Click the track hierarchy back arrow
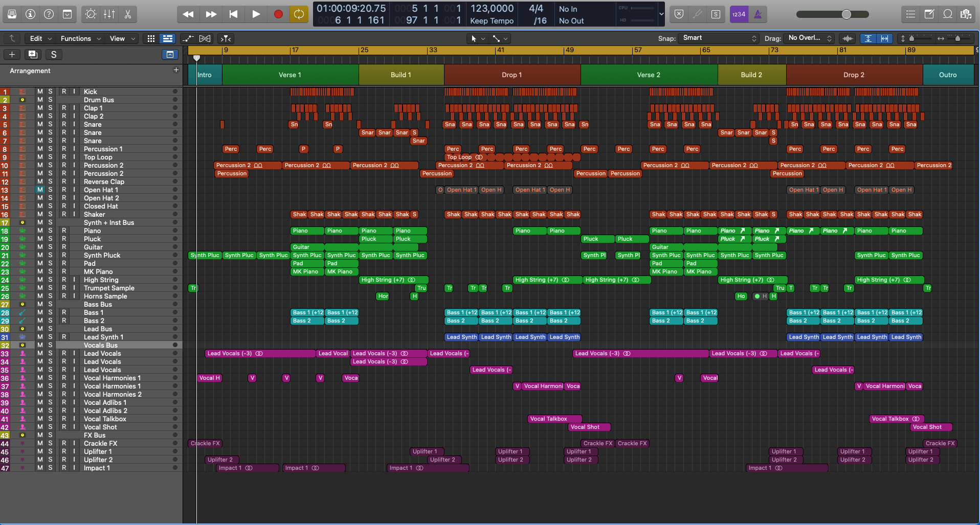Image resolution: width=980 pixels, height=525 pixels. pyautogui.click(x=12, y=38)
